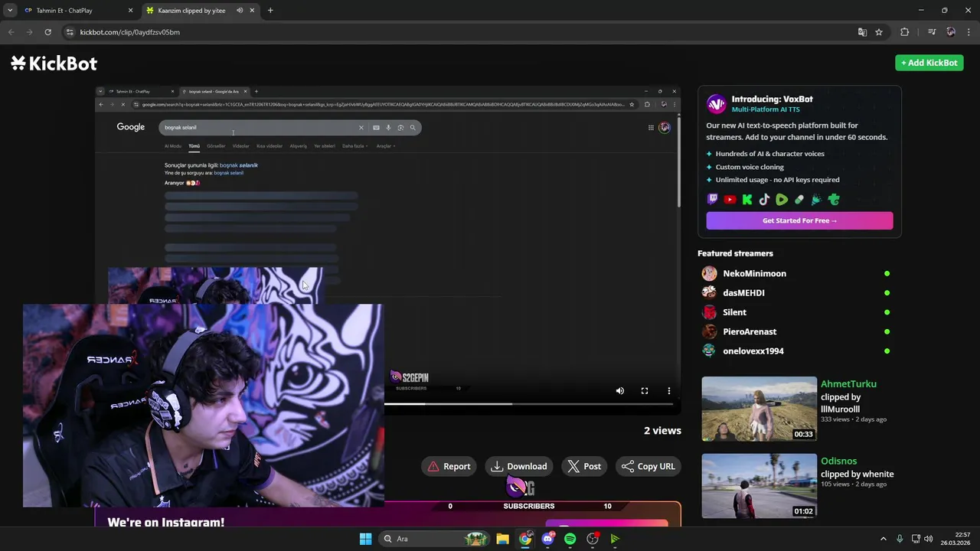Click the Rumble platform icon in VoxBot card

[782, 200]
